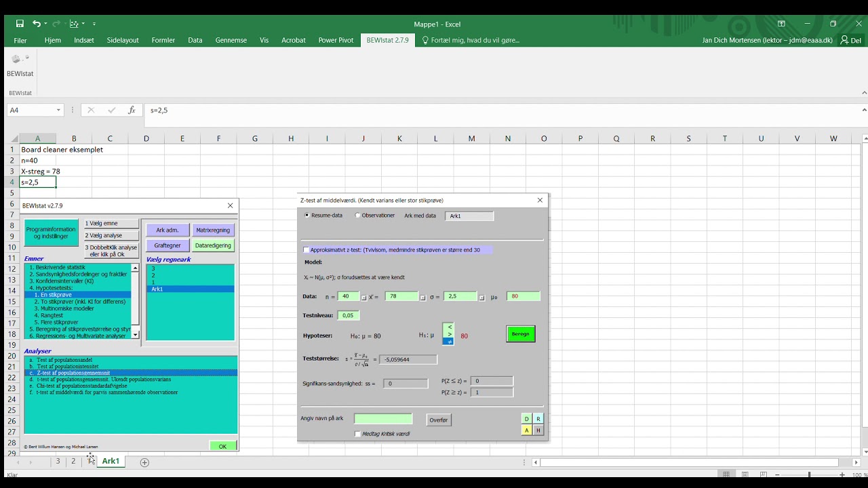This screenshot has height=488, width=868.
Task: Open the Formler ribbon tab
Action: point(163,40)
